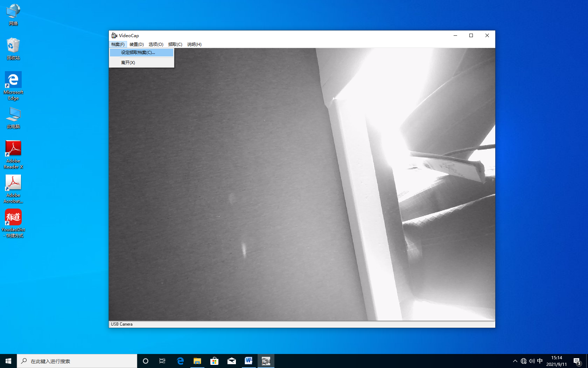Minimize the VideoCap window
This screenshot has height=368, width=588.
coord(455,35)
